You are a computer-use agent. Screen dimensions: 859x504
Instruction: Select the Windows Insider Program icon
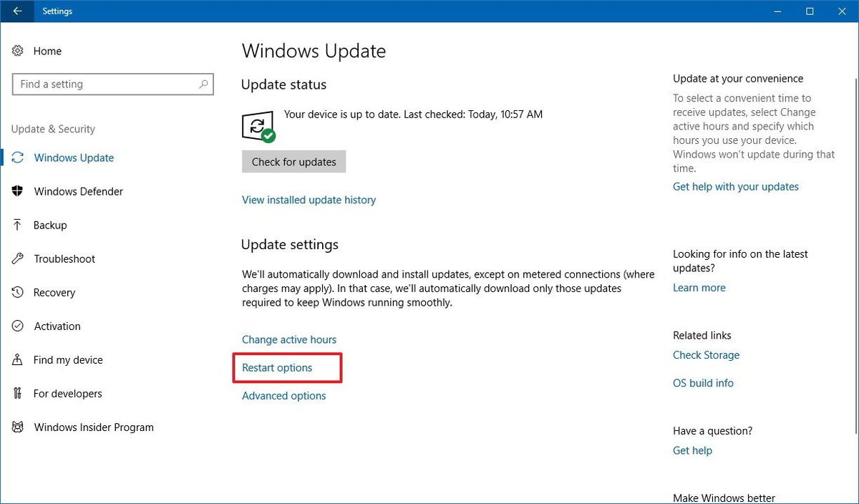[19, 427]
